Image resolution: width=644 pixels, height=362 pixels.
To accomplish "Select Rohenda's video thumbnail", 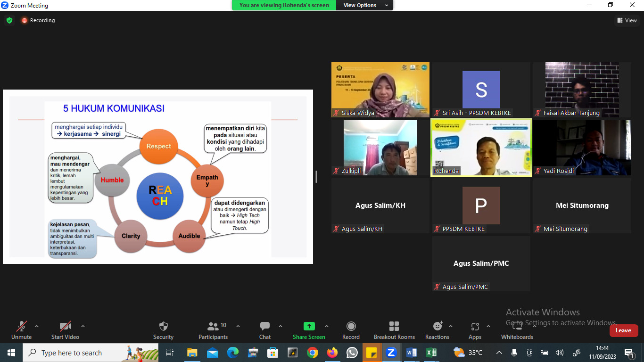I will click(481, 148).
